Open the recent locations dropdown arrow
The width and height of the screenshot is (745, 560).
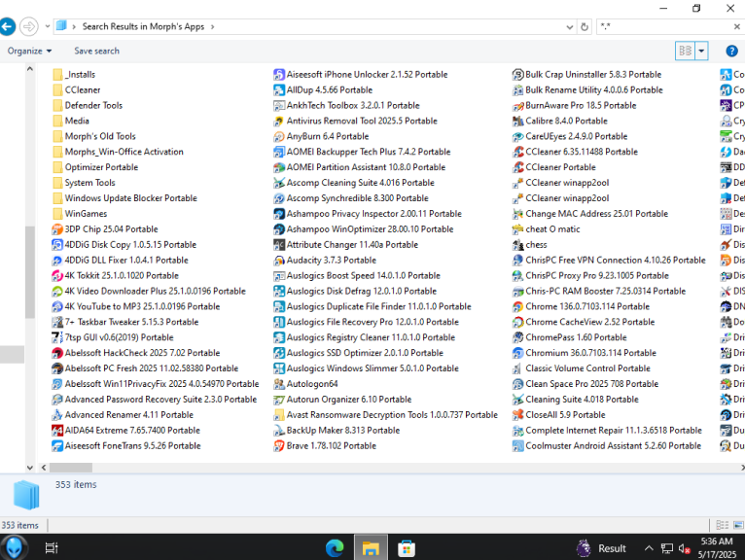pos(48,26)
